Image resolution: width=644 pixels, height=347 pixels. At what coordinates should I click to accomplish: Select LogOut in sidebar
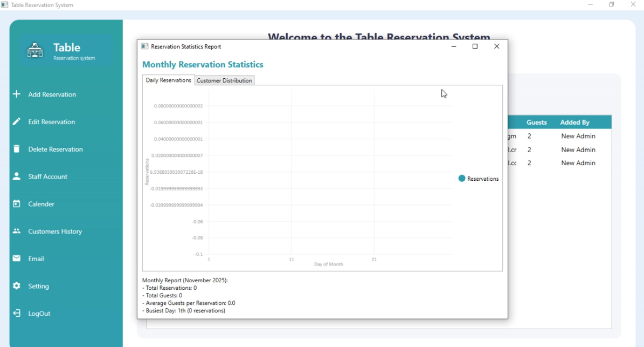(x=39, y=314)
